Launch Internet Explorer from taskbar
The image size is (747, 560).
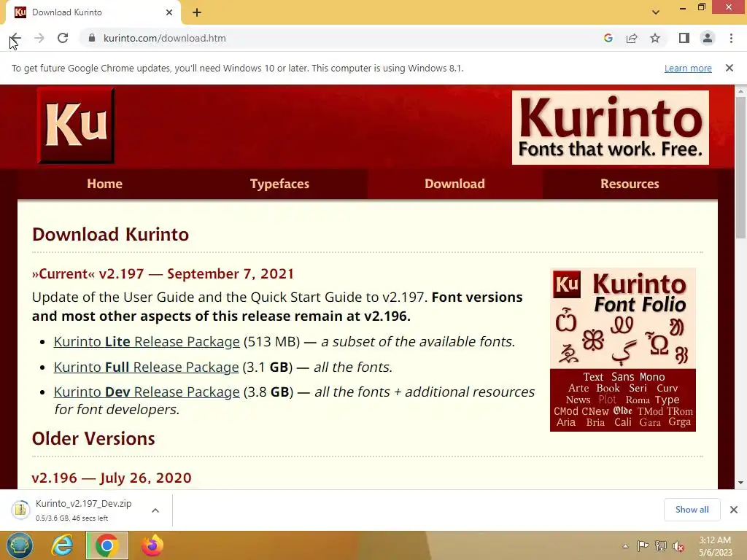[63, 545]
